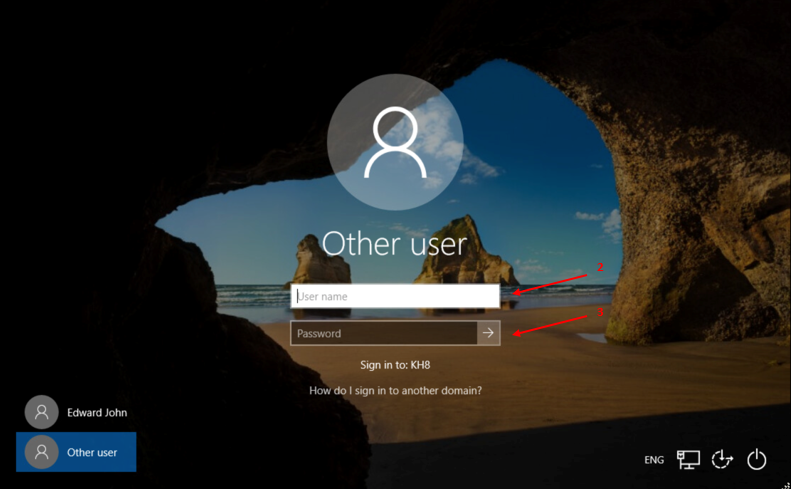Click the Other user avatar in account list
The image size is (791, 489).
[42, 452]
